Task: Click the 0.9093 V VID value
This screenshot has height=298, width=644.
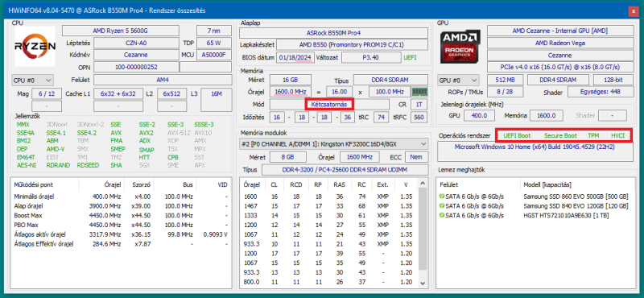Action: click(215, 234)
